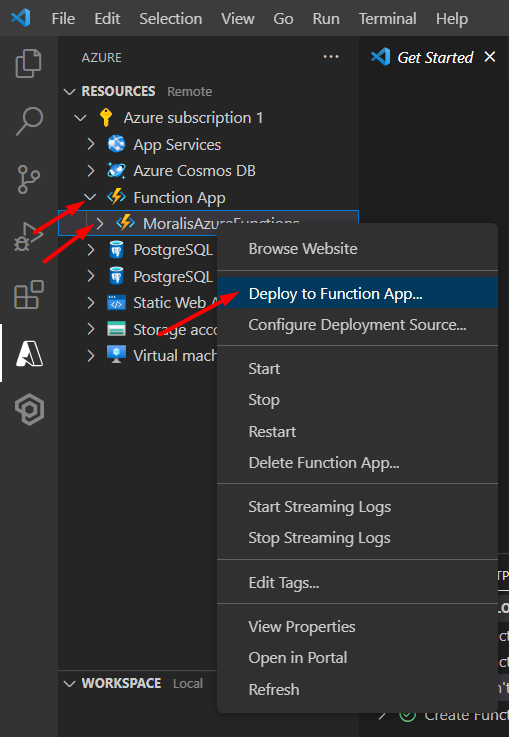Click the Virtual machines monitor icon
This screenshot has width=509, height=737.
pos(116,355)
